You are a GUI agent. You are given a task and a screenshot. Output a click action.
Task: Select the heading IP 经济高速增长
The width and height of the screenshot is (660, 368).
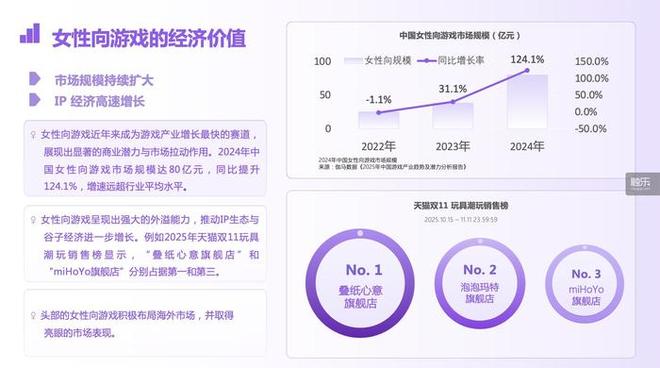pyautogui.click(x=99, y=101)
